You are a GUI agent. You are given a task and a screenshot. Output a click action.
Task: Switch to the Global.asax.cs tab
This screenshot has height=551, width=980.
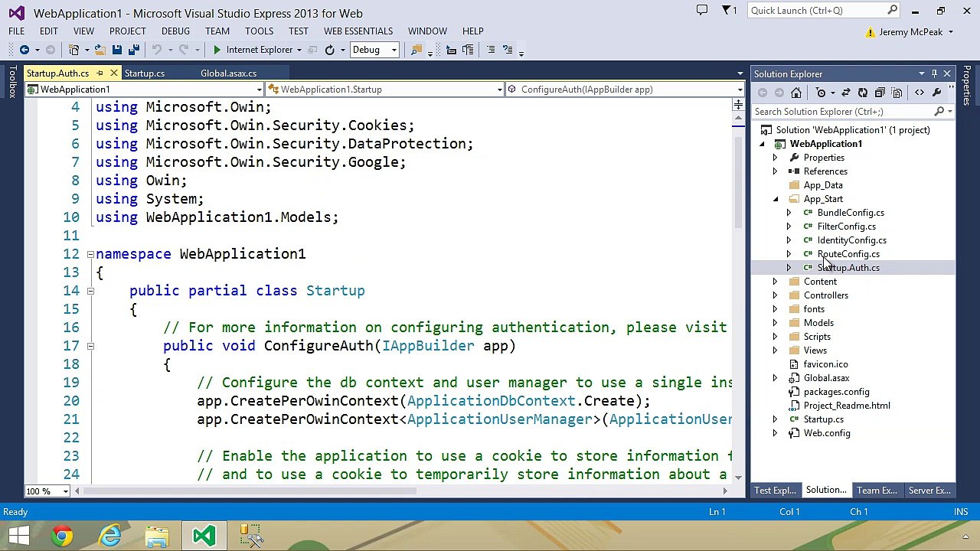(x=228, y=73)
